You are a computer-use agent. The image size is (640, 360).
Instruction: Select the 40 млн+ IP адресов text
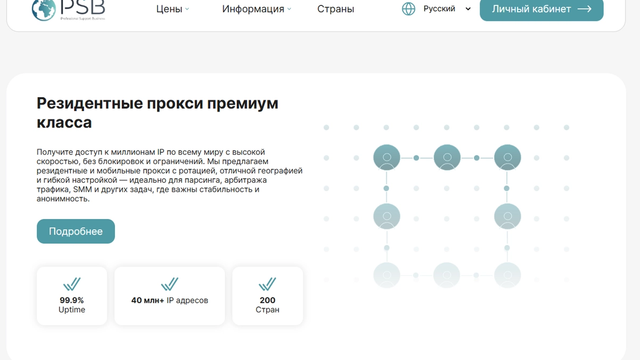(x=169, y=300)
